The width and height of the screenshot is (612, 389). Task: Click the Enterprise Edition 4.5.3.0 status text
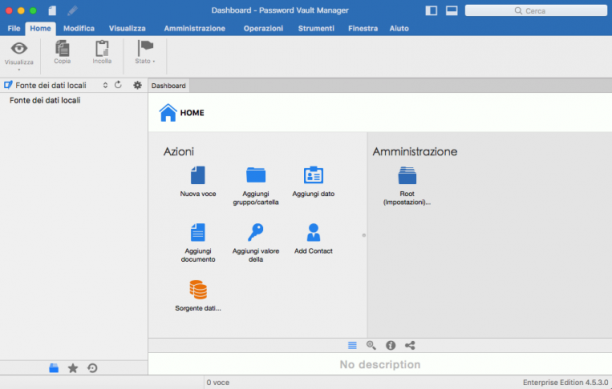(x=566, y=382)
